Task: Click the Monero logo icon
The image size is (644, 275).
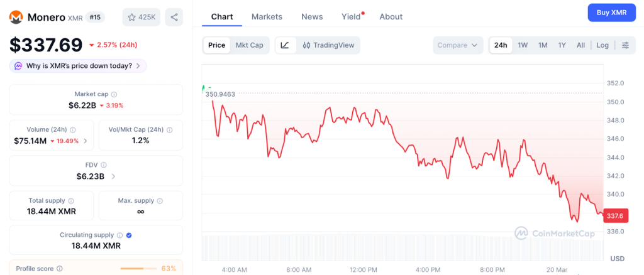Action: click(x=16, y=17)
